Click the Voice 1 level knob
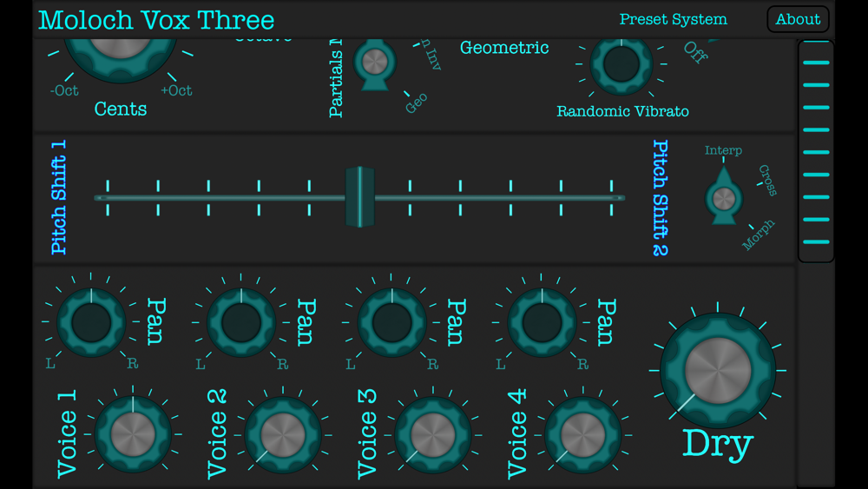 tap(133, 434)
